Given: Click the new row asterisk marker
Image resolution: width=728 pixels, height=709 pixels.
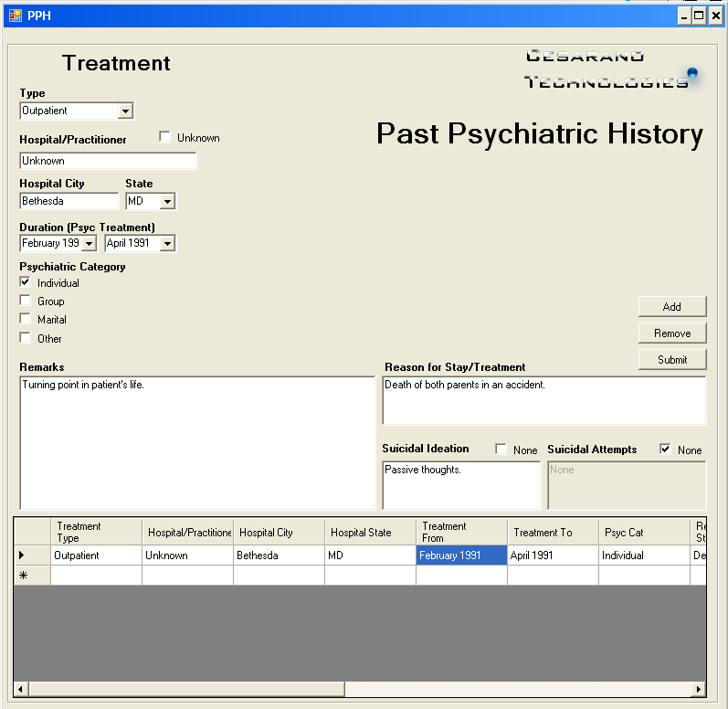Looking at the screenshot, I should tap(23, 576).
